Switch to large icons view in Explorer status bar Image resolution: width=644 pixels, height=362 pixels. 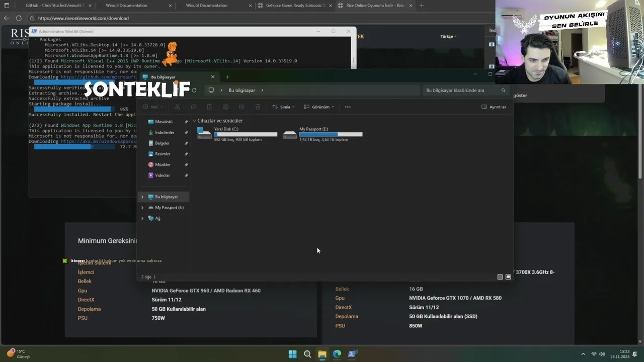click(x=508, y=277)
